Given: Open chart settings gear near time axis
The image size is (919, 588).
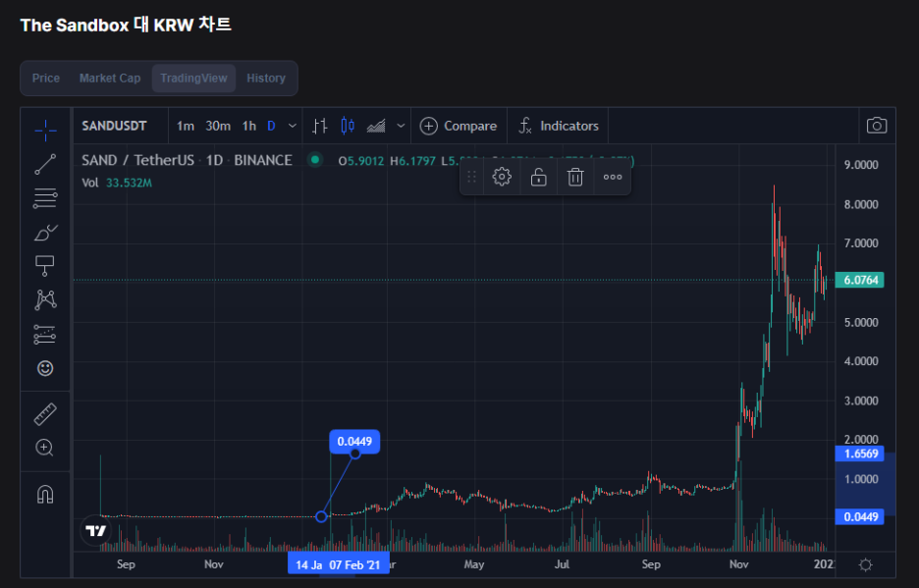Looking at the screenshot, I should tap(865, 565).
